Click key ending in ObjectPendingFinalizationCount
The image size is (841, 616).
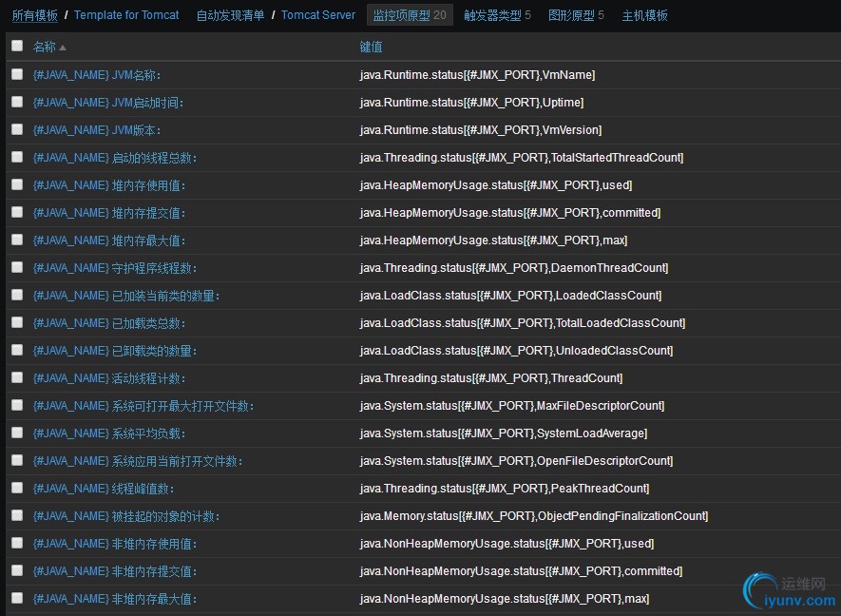coord(534,515)
